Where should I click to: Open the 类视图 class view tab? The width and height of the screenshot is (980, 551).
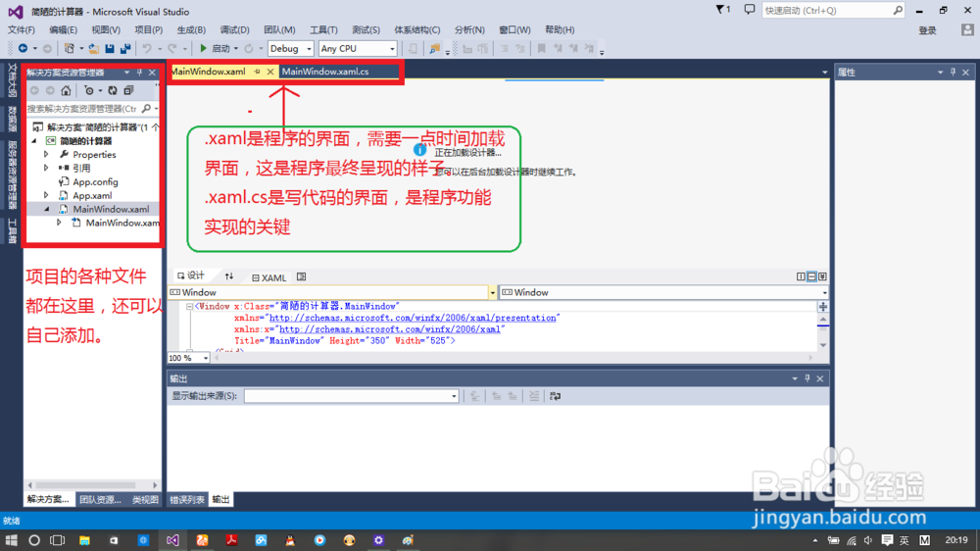[x=145, y=500]
